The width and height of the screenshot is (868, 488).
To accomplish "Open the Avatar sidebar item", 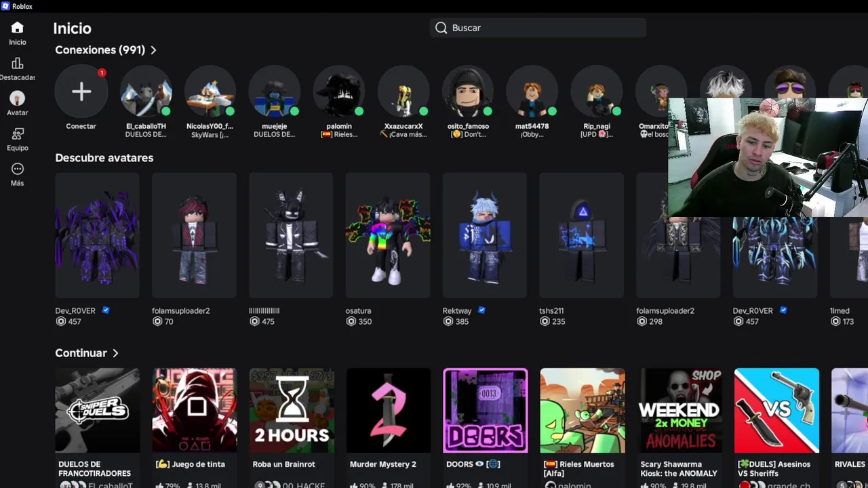I will coord(18,104).
